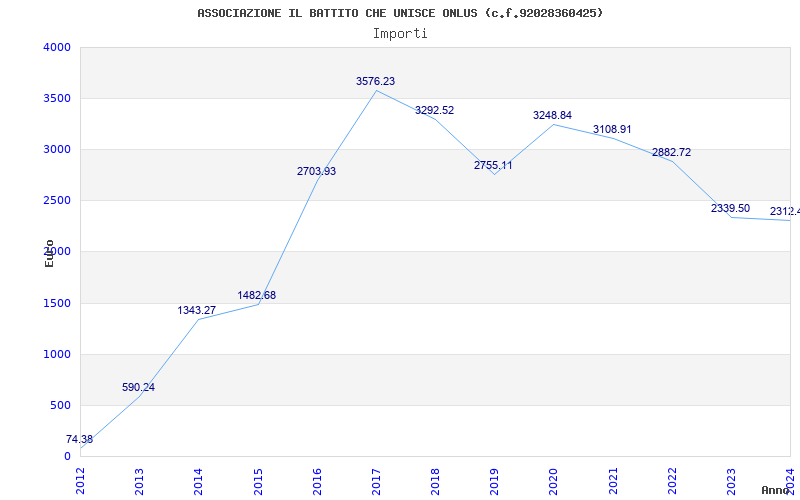The width and height of the screenshot is (800, 500).
Task: Click the x-axis year label 2016
Action: click(317, 481)
